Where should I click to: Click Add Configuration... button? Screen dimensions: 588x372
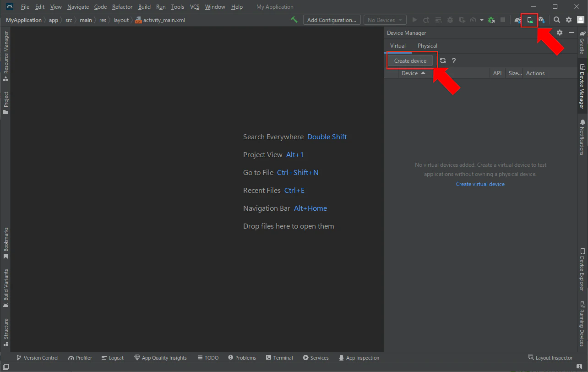click(332, 20)
